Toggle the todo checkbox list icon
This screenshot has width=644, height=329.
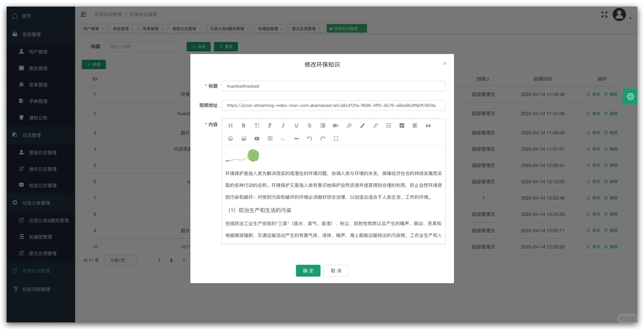402,126
